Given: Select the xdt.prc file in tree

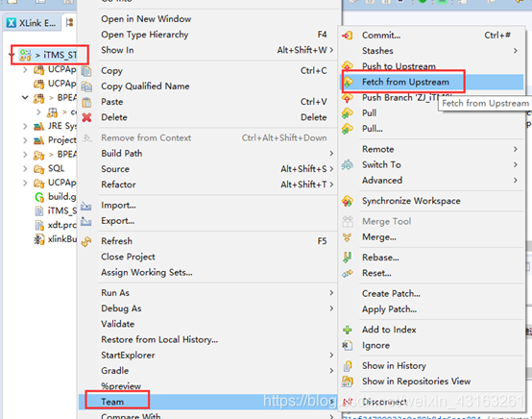Looking at the screenshot, I should coord(61,225).
